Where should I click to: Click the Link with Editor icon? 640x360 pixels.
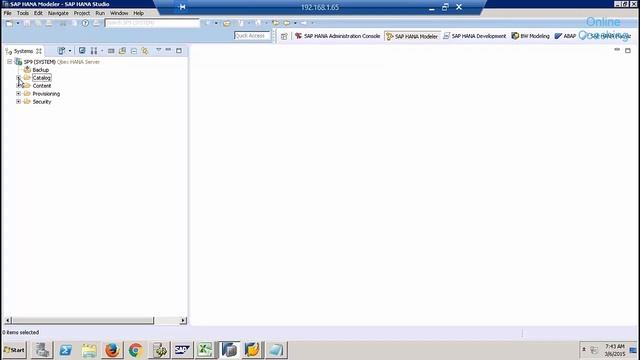[145, 51]
